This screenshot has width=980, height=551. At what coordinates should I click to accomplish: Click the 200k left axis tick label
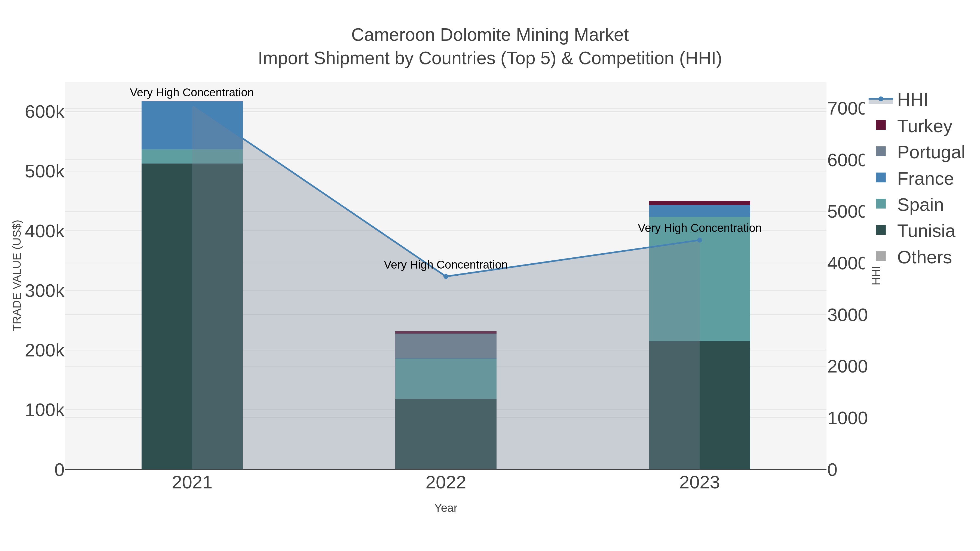[45, 351]
